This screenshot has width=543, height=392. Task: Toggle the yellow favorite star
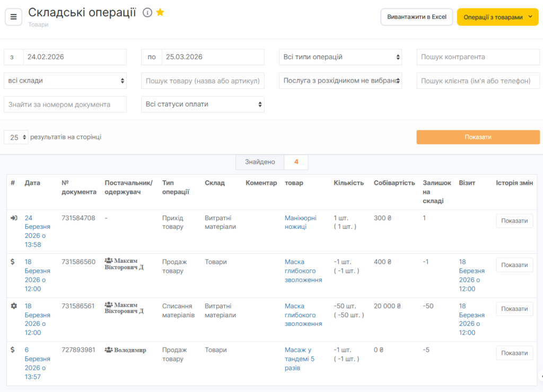[x=160, y=12]
